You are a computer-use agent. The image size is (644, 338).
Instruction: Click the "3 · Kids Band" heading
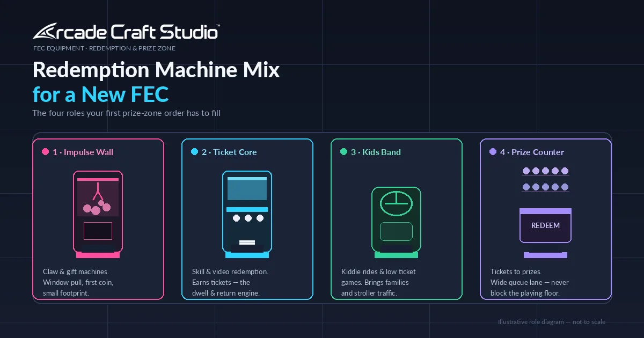[376, 152]
